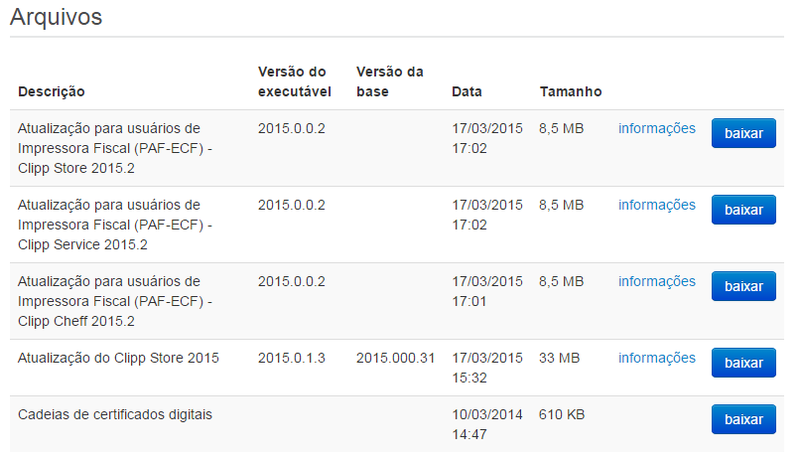Download the Clipp Service 2015.2 update
800x459 pixels.
tap(743, 210)
